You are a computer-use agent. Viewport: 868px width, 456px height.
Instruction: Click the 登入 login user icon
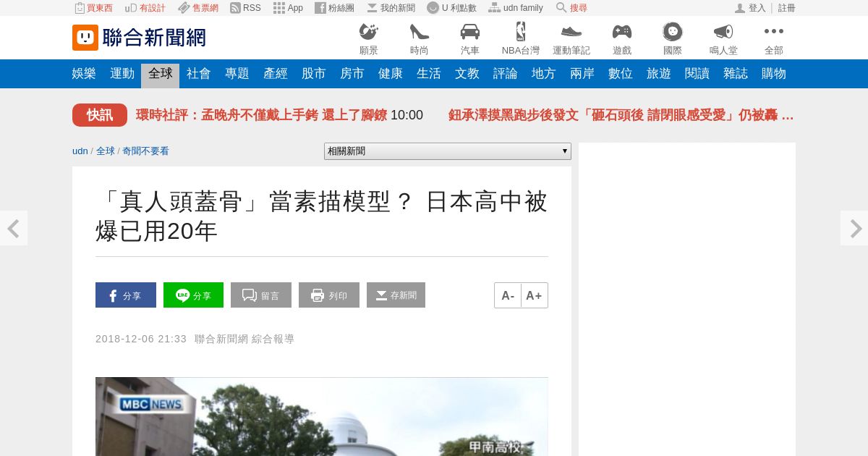pos(750,8)
